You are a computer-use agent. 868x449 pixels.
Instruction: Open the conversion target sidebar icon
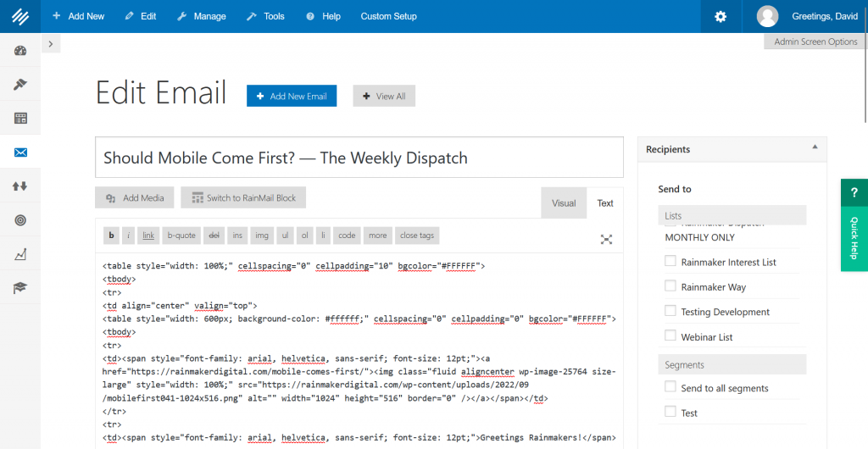coord(20,220)
